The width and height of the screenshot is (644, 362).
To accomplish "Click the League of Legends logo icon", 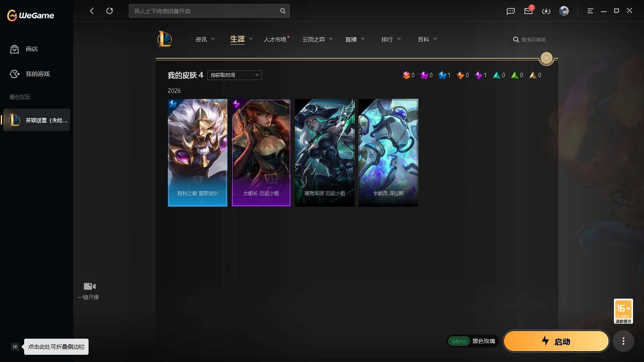I will 165,39.
